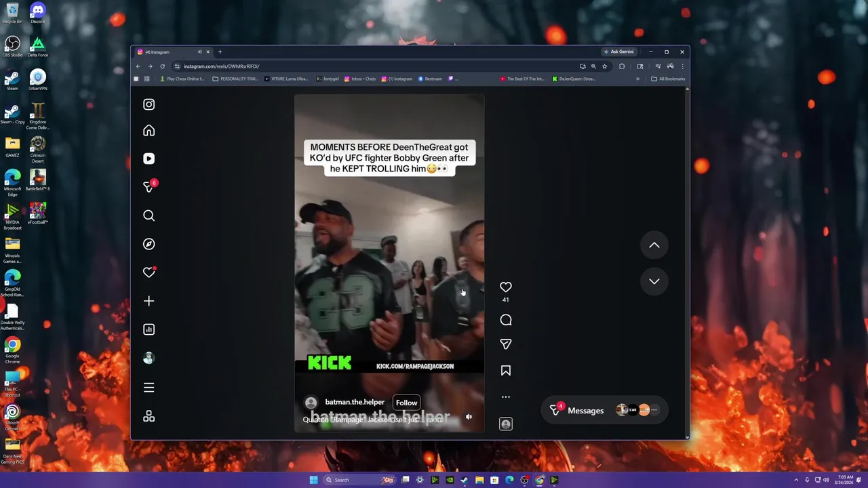Follow batman.the.helper

[407, 403]
